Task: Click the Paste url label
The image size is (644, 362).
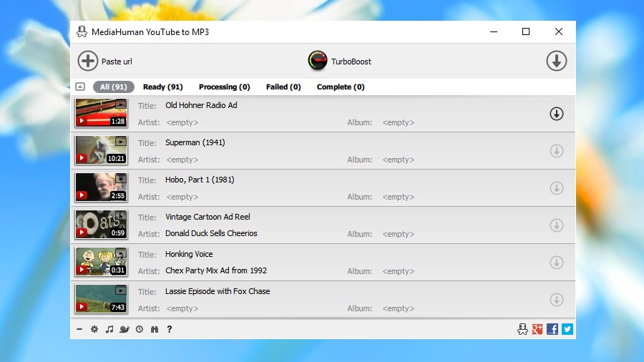Action: [x=117, y=62]
